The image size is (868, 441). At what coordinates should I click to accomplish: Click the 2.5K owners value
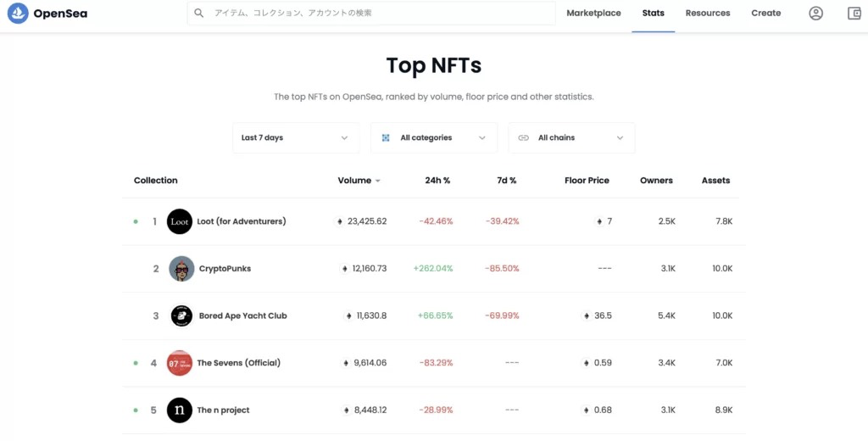(667, 221)
